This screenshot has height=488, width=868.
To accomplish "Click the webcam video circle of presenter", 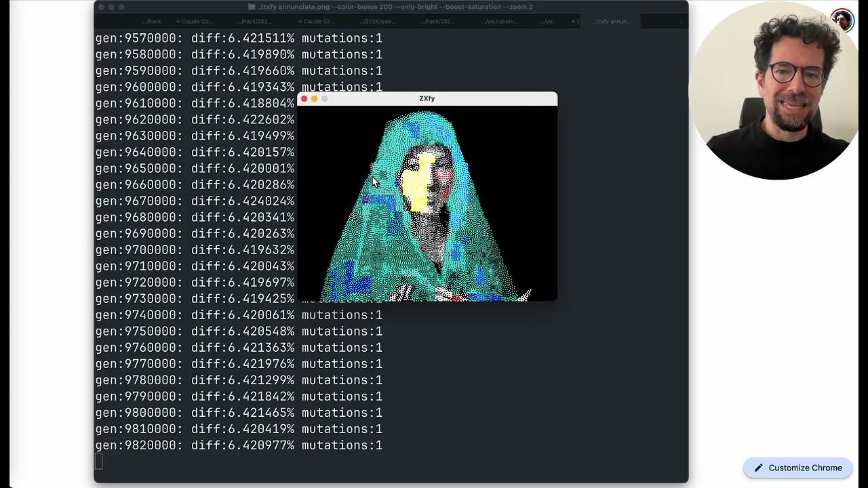I will pyautogui.click(x=778, y=91).
